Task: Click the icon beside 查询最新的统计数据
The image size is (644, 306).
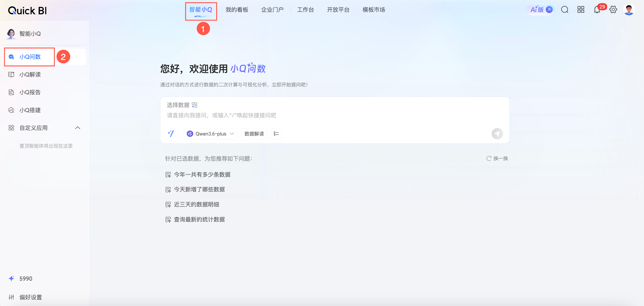Action: tap(168, 220)
